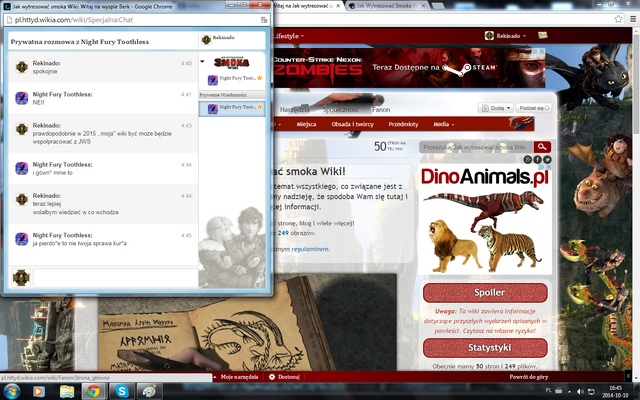Click the dragon image on the wiki navigation bar
This screenshot has width=640, height=400.
[521, 123]
